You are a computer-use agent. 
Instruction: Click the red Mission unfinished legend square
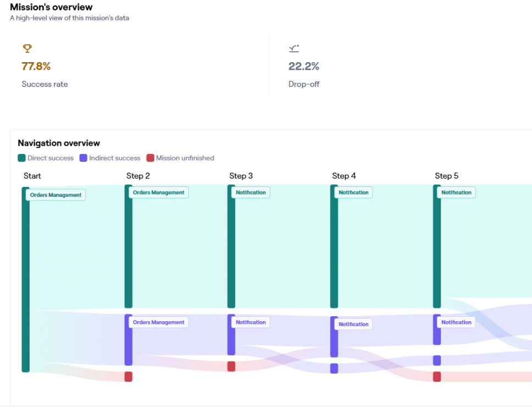click(x=149, y=158)
